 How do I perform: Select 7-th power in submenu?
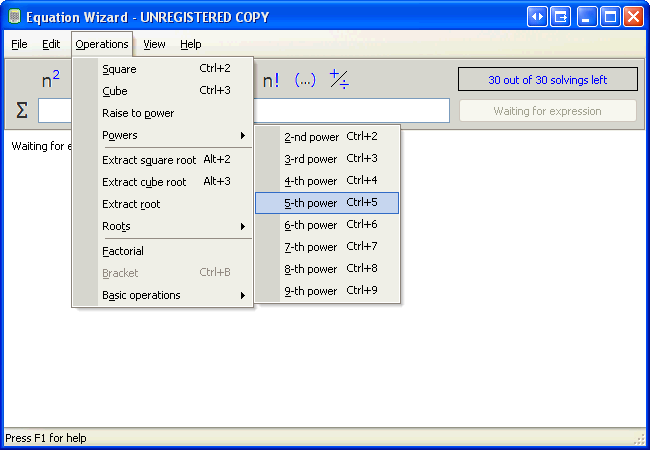point(327,247)
